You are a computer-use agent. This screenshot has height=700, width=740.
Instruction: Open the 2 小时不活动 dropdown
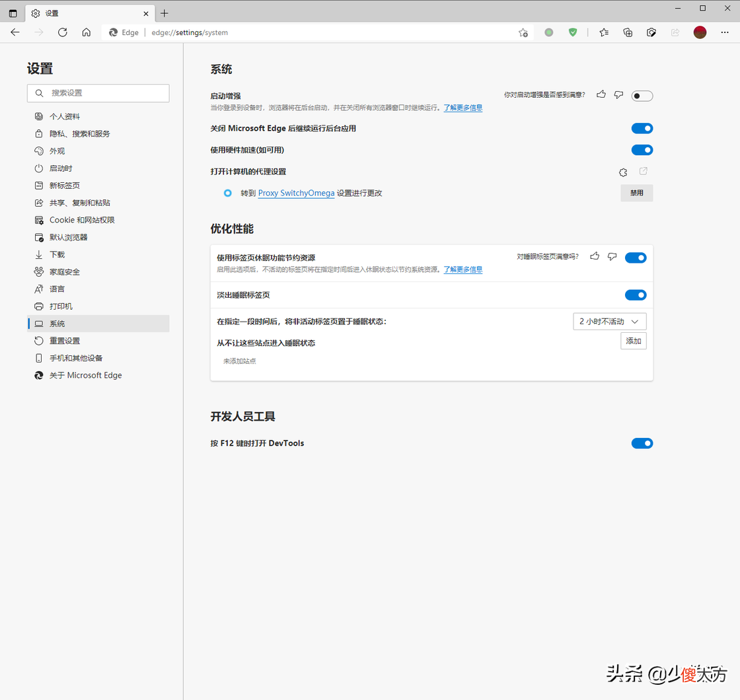[x=609, y=321]
